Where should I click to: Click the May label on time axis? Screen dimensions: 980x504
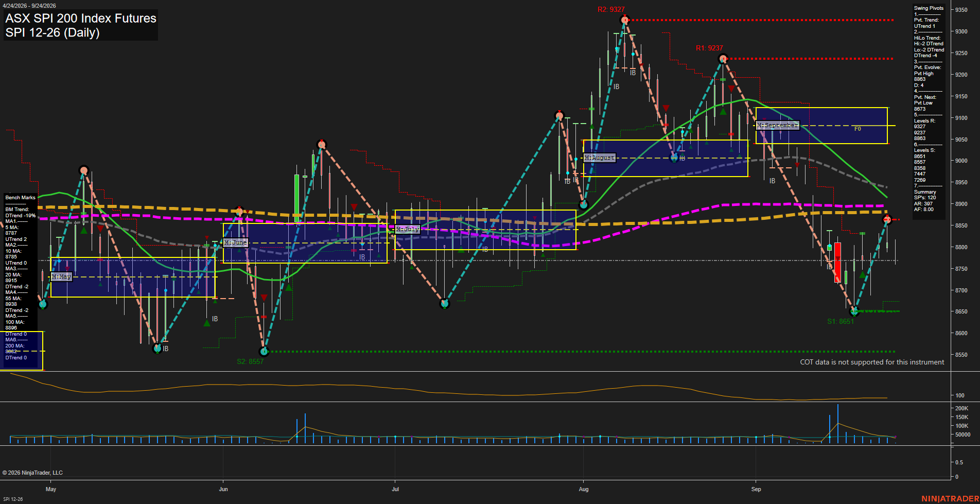[x=51, y=489]
